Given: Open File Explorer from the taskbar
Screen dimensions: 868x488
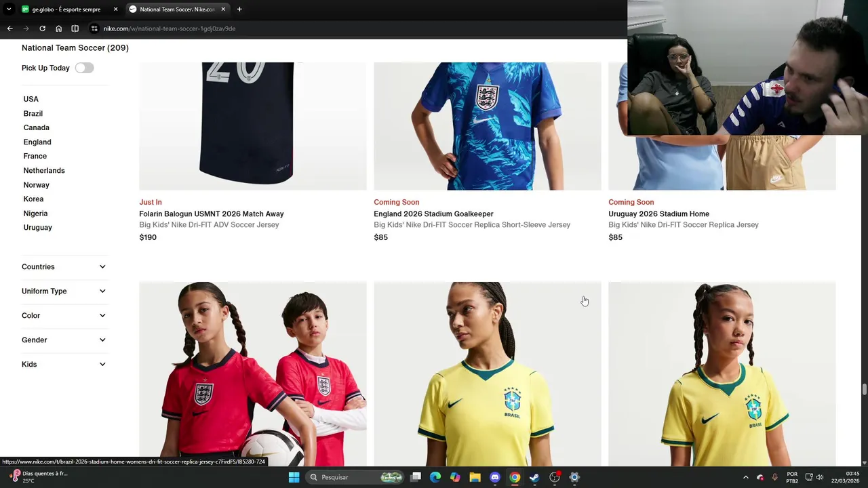Looking at the screenshot, I should pos(475,477).
